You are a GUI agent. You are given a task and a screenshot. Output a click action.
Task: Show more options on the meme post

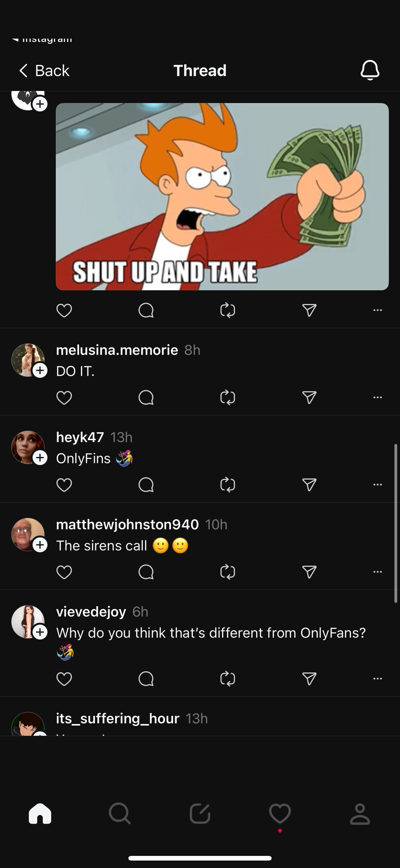click(377, 310)
